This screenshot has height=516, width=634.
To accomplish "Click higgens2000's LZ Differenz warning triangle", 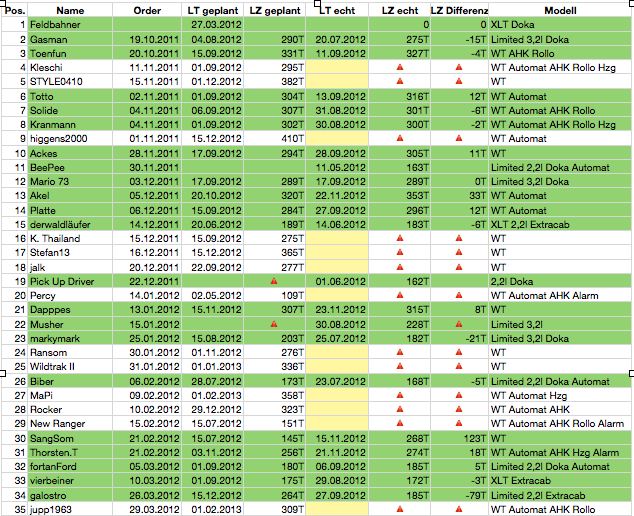I will click(x=459, y=138).
